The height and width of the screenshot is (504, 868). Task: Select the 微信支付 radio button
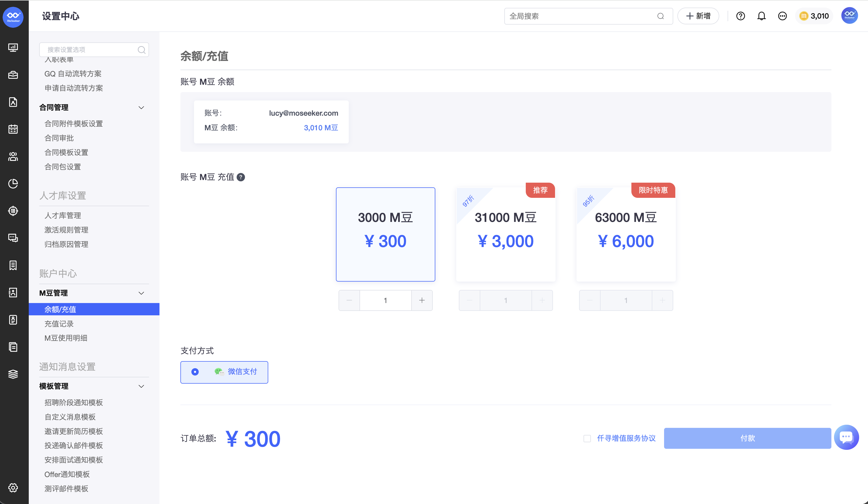(x=195, y=372)
